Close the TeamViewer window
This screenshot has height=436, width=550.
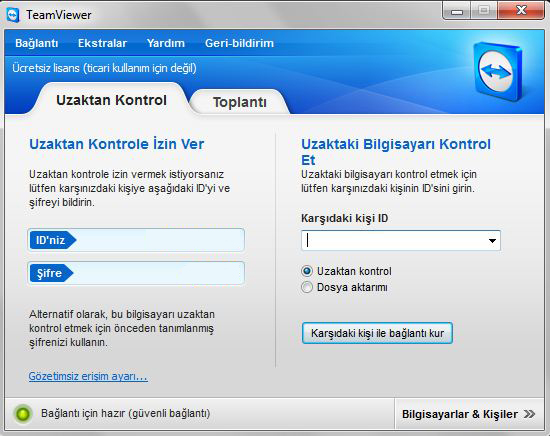[521, 11]
